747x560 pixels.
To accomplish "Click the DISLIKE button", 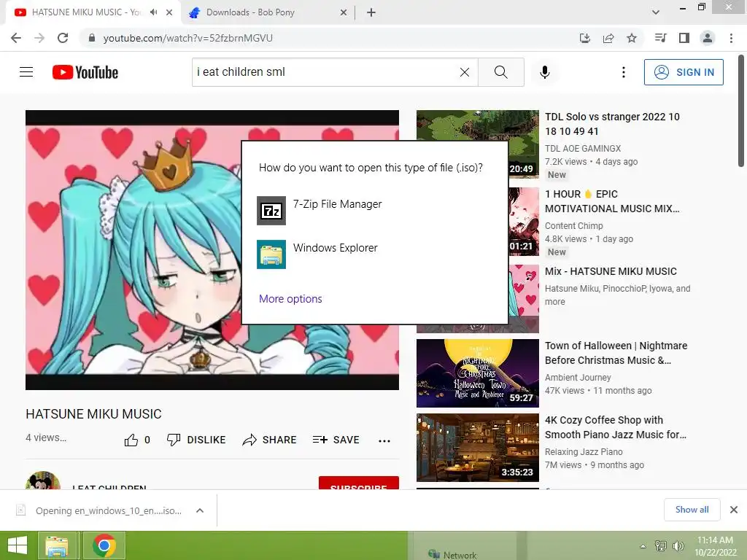I will pyautogui.click(x=196, y=440).
